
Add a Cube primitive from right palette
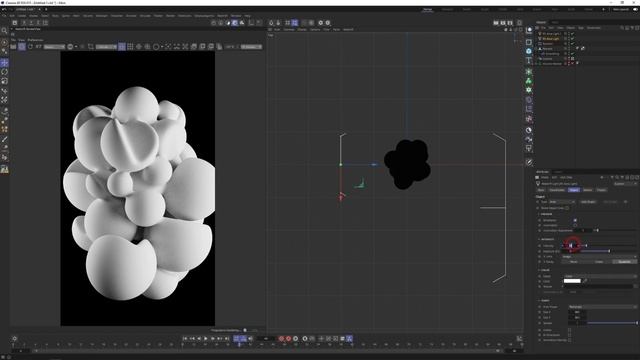(x=529, y=42)
